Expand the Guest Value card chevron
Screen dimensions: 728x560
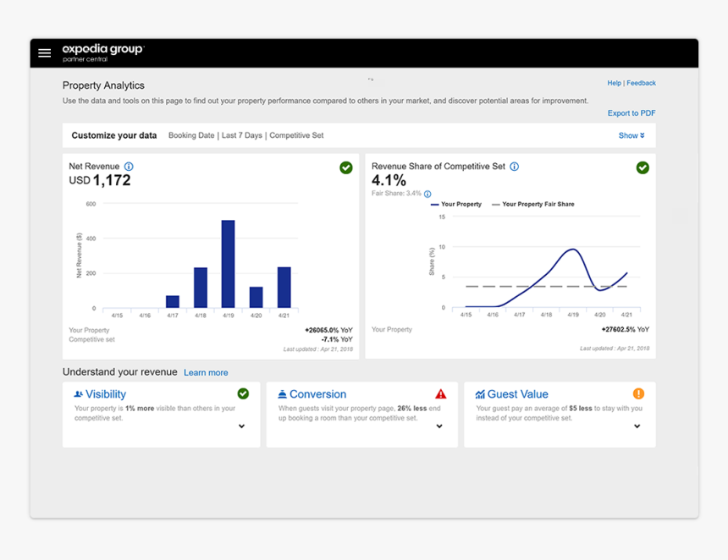click(637, 425)
